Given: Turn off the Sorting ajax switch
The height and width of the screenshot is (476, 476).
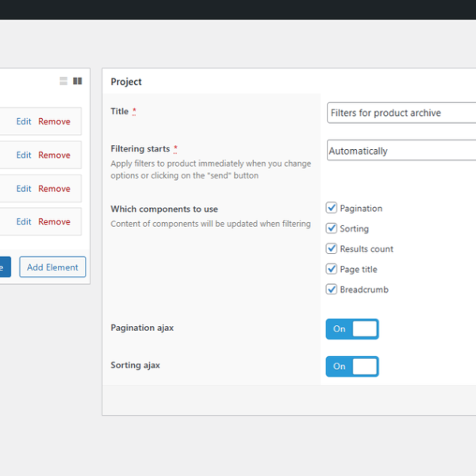Looking at the screenshot, I should click(352, 367).
